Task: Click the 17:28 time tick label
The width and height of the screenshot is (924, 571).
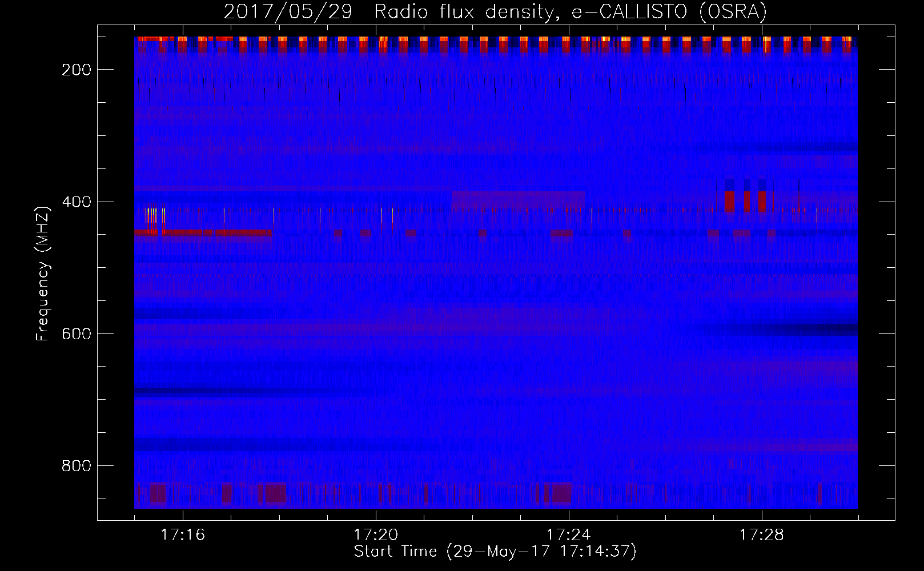Action: click(x=762, y=535)
